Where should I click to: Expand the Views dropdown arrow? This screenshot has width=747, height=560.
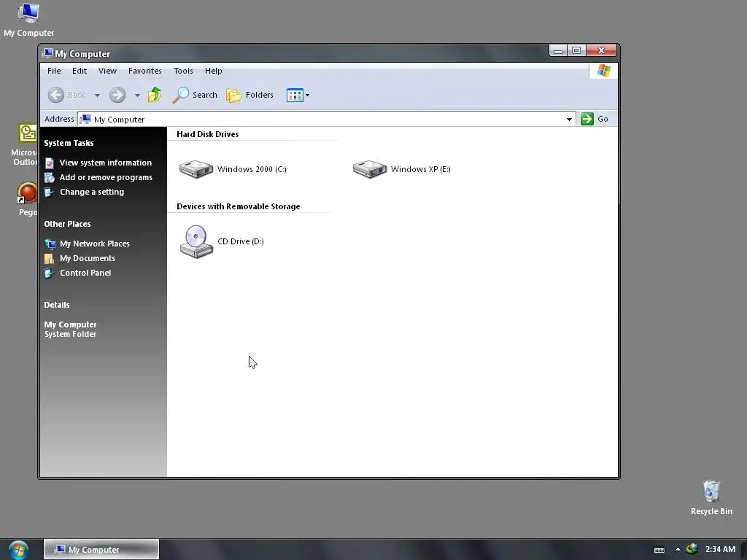pyautogui.click(x=307, y=96)
